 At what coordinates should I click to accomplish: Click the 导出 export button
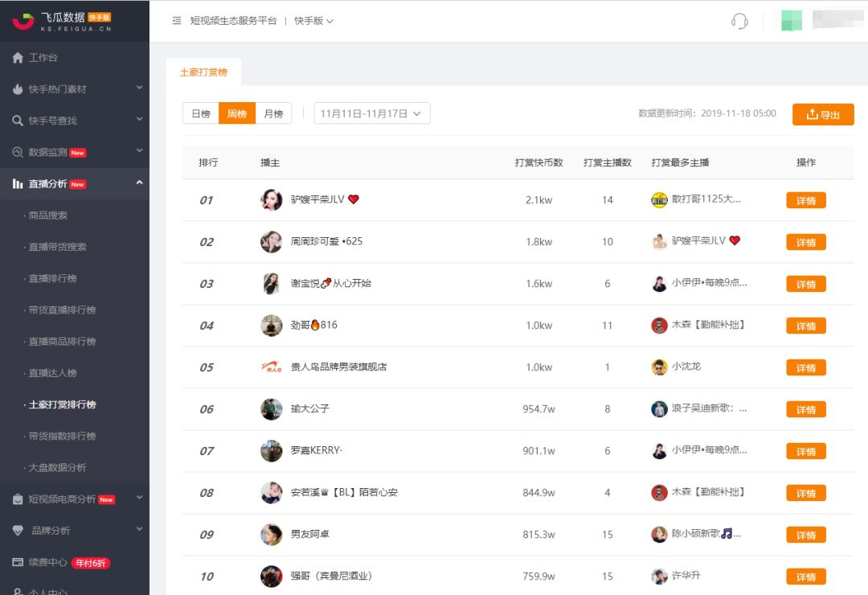click(x=823, y=113)
